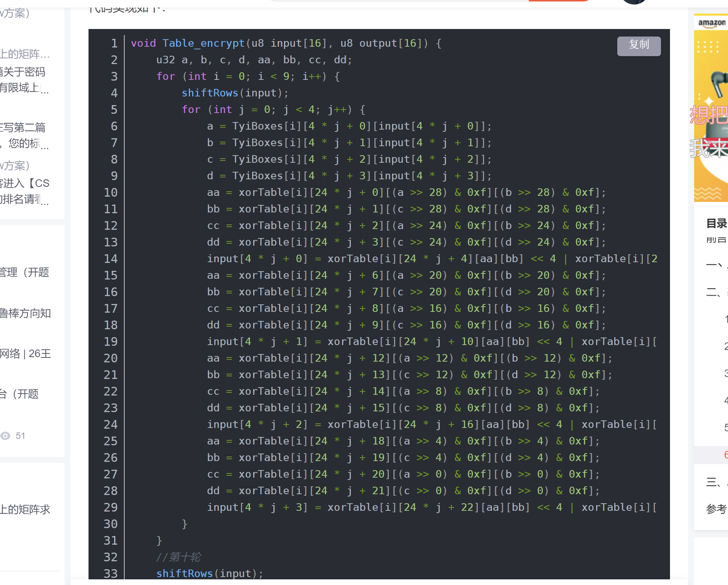Click line 29 'input[4 * j + 3] = xorTable'
Screen dimensions: 728x585
click(432, 507)
